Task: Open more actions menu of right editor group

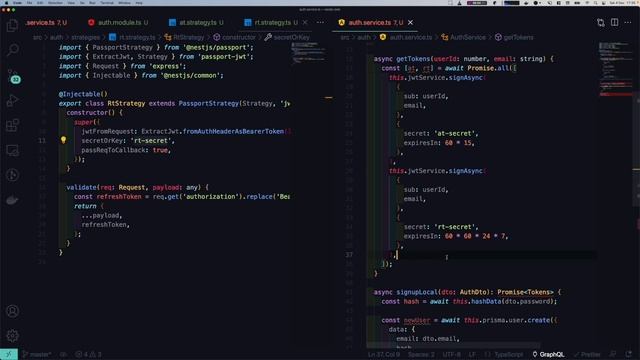Action: (628, 22)
